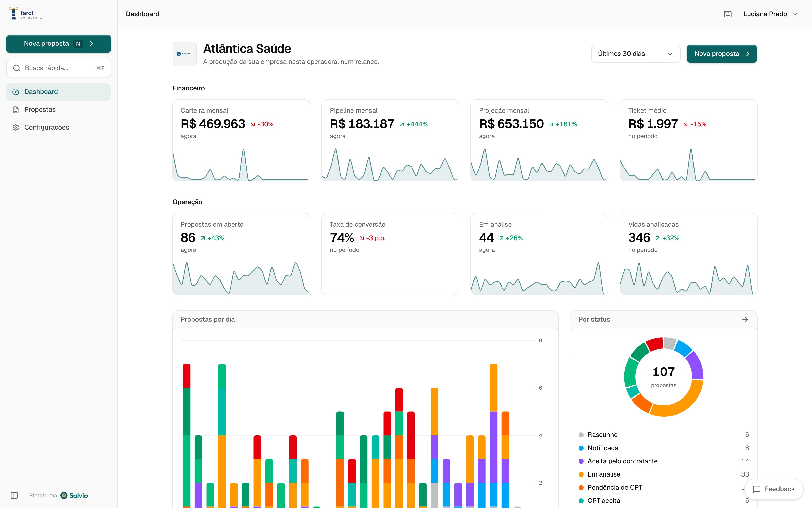
Task: Click the Financeiro section heading
Action: 189,88
